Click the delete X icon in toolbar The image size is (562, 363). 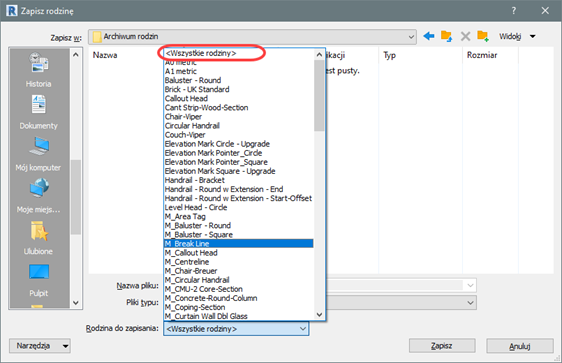(x=465, y=36)
